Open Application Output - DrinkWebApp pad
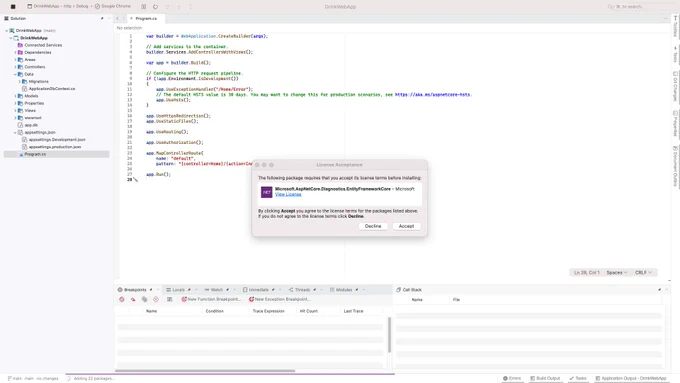The height and width of the screenshot is (383, 680). coord(631,378)
